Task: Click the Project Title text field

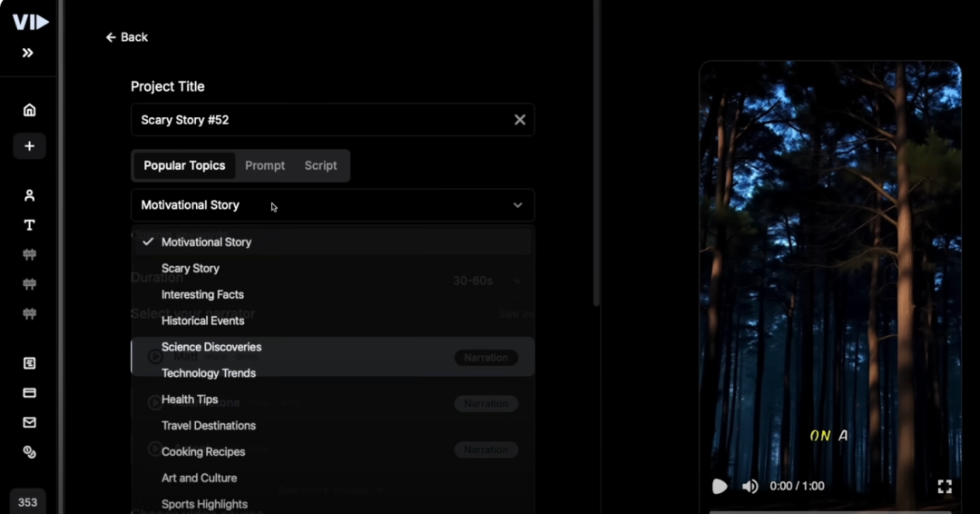Action: pyautogui.click(x=318, y=120)
